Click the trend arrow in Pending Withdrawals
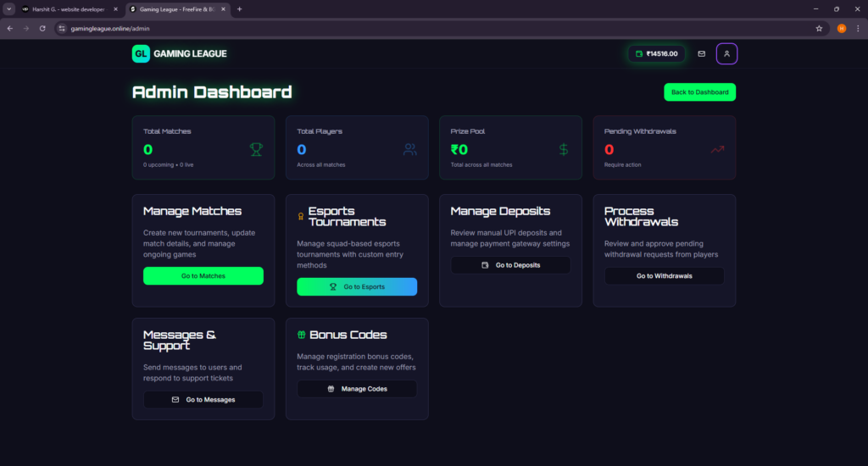Screen dimensions: 868x466 (x=717, y=149)
